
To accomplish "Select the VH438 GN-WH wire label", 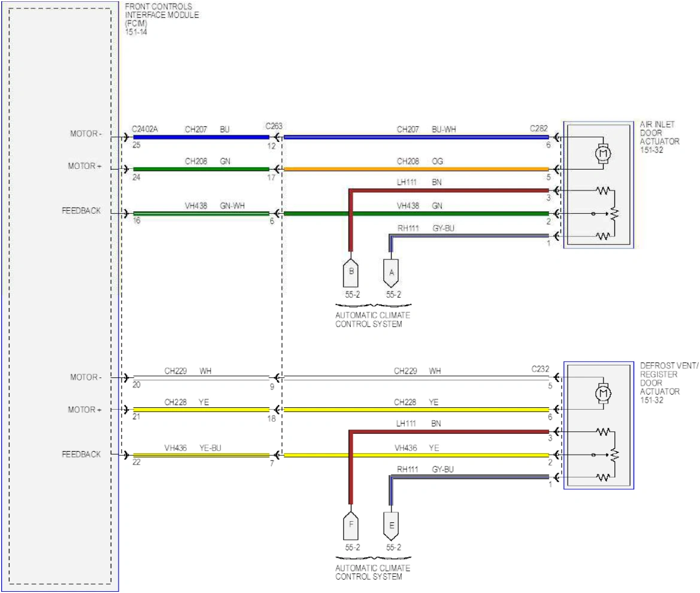I will pyautogui.click(x=215, y=206).
